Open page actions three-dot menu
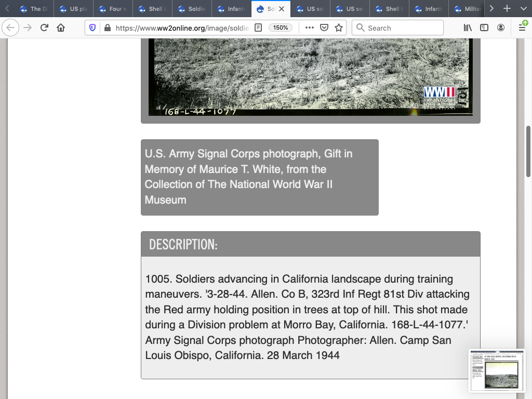 [x=310, y=28]
